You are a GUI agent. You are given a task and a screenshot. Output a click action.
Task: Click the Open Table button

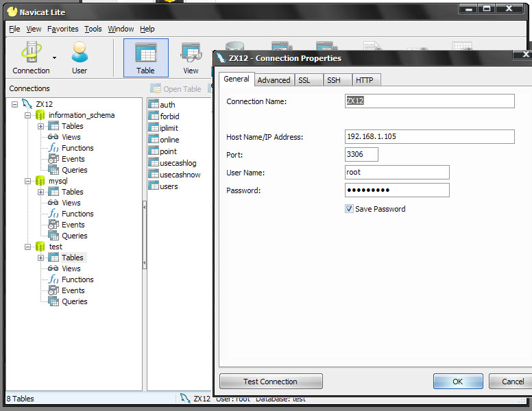click(x=176, y=89)
